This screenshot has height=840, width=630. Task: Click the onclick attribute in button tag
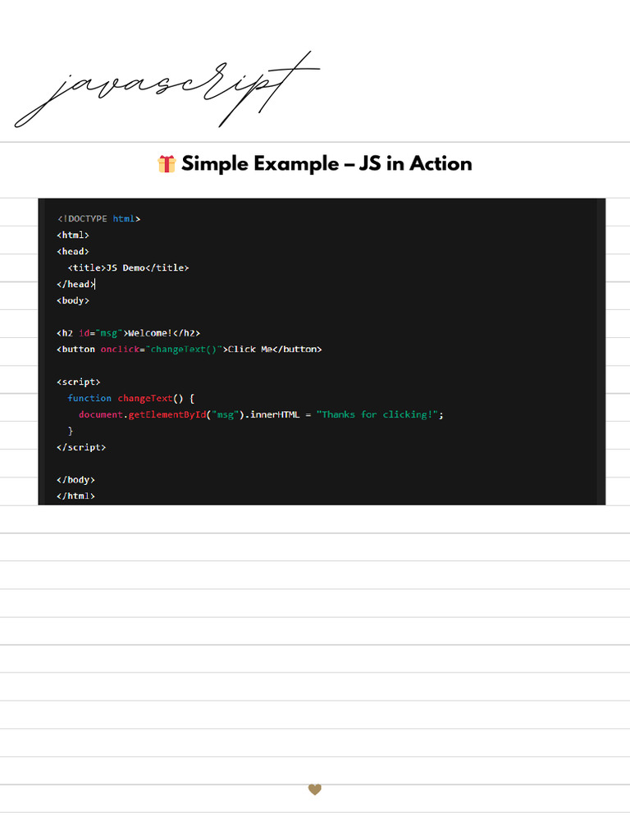point(120,349)
